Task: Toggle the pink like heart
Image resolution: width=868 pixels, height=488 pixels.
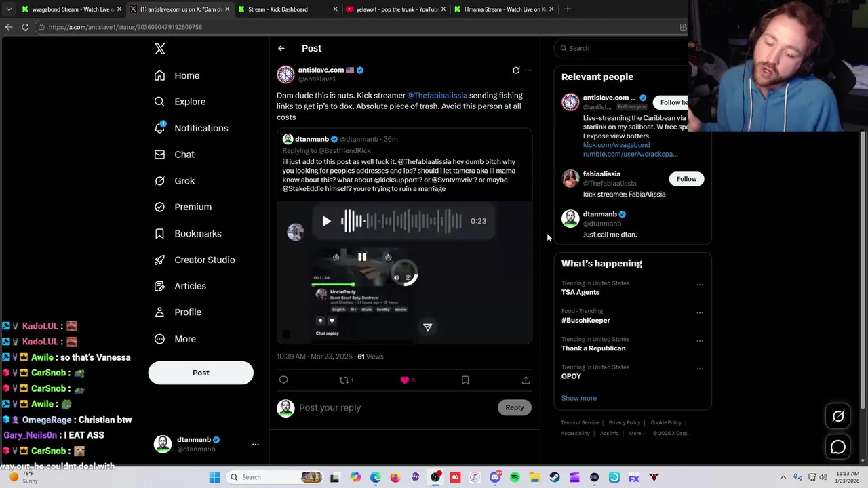Action: pyautogui.click(x=405, y=380)
